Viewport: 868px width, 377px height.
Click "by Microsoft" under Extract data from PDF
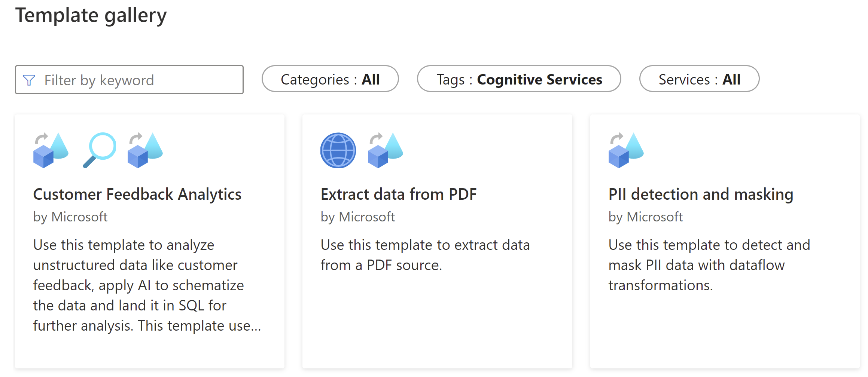358,217
